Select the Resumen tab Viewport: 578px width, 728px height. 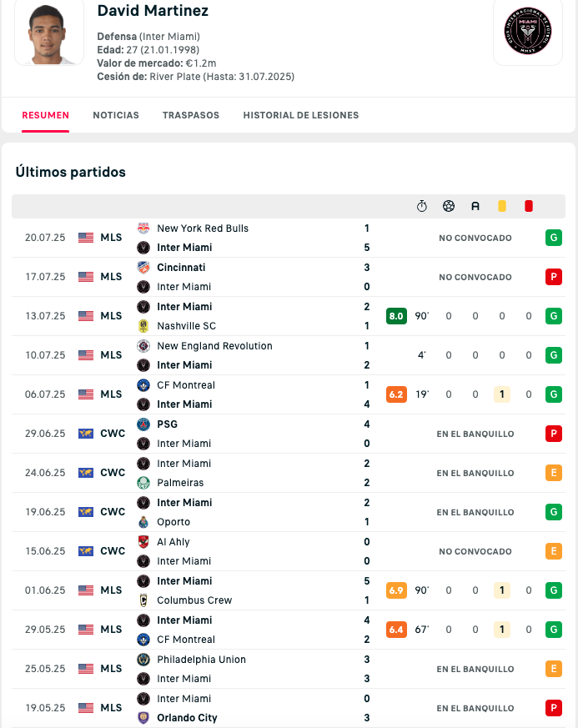click(x=46, y=115)
